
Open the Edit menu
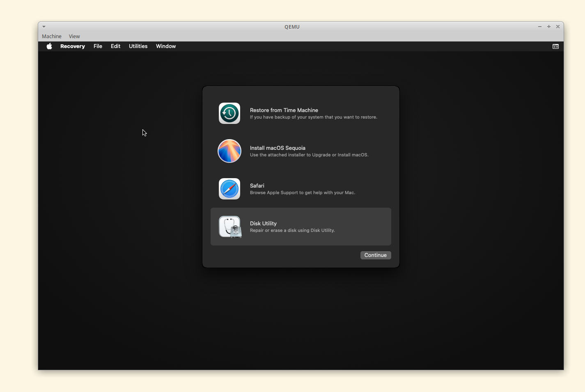(x=115, y=46)
